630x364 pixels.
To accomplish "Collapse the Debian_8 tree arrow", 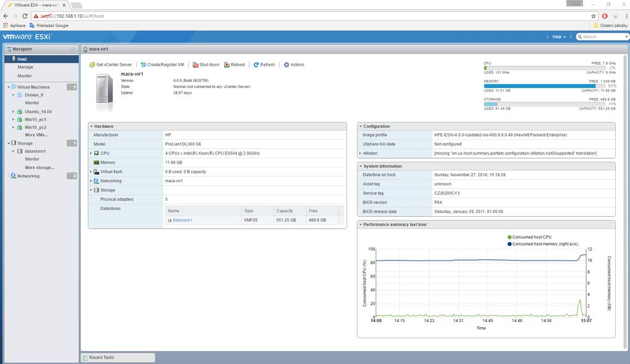I will (x=14, y=95).
